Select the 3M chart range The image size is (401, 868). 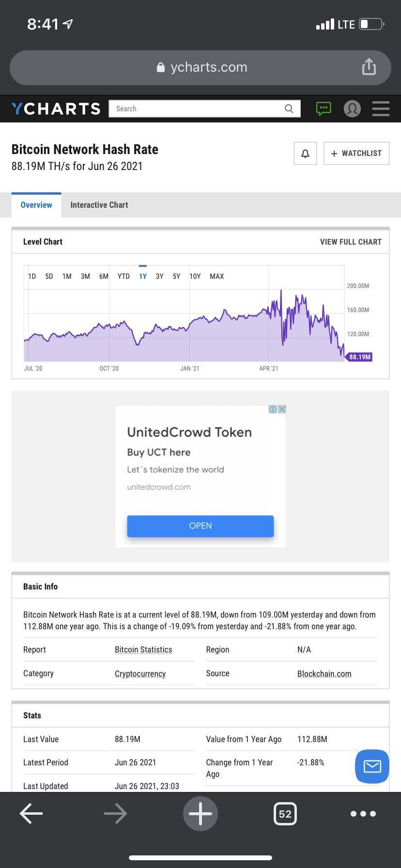point(85,277)
